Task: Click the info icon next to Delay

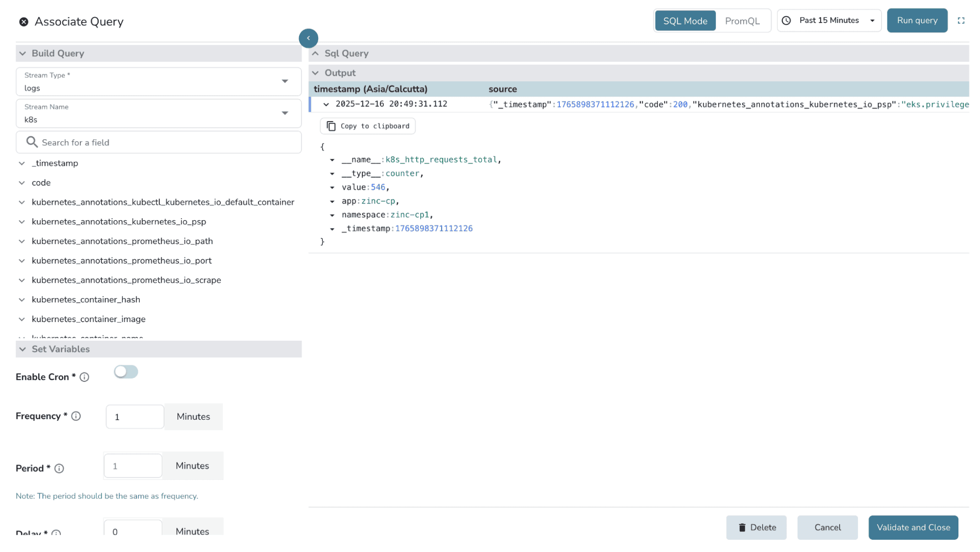Action: (56, 534)
